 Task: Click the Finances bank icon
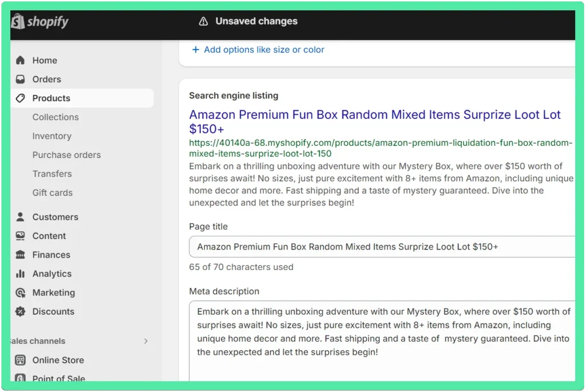point(20,255)
